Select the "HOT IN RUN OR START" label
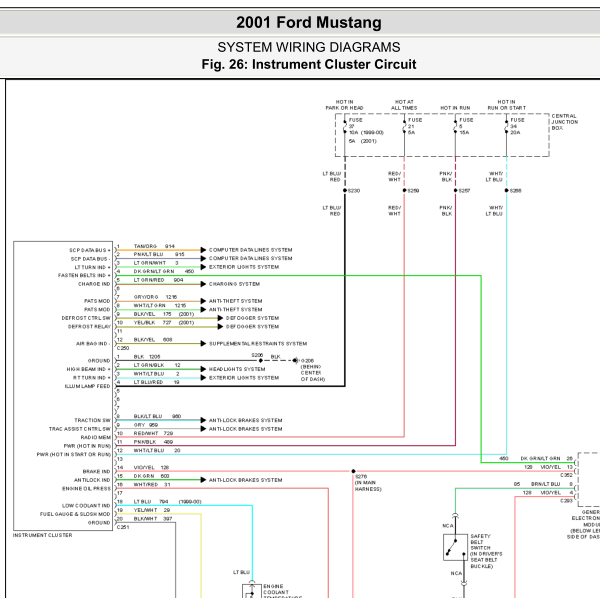This screenshot has width=600, height=598. pos(507,105)
